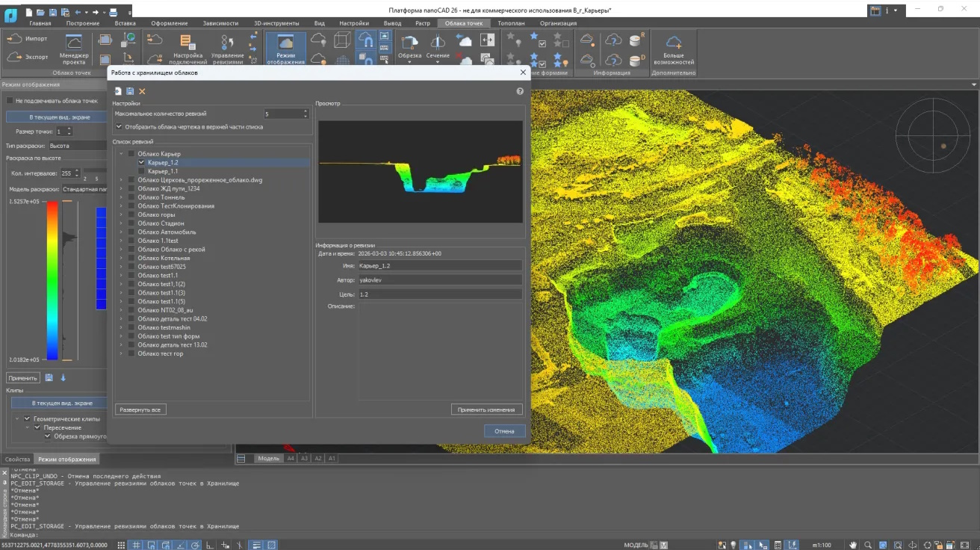Image resolution: width=980 pixels, height=550 pixels.
Task: Click the orange X delete icon in dialog
Action: point(142,91)
